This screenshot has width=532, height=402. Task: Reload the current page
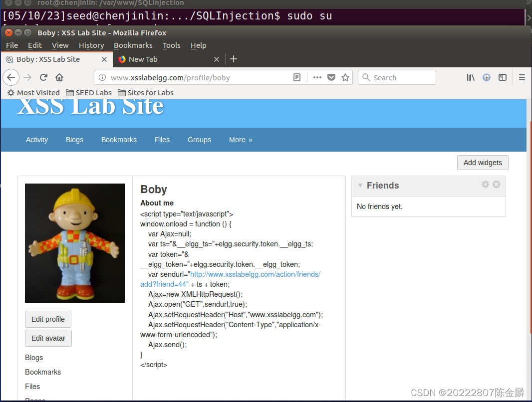43,78
